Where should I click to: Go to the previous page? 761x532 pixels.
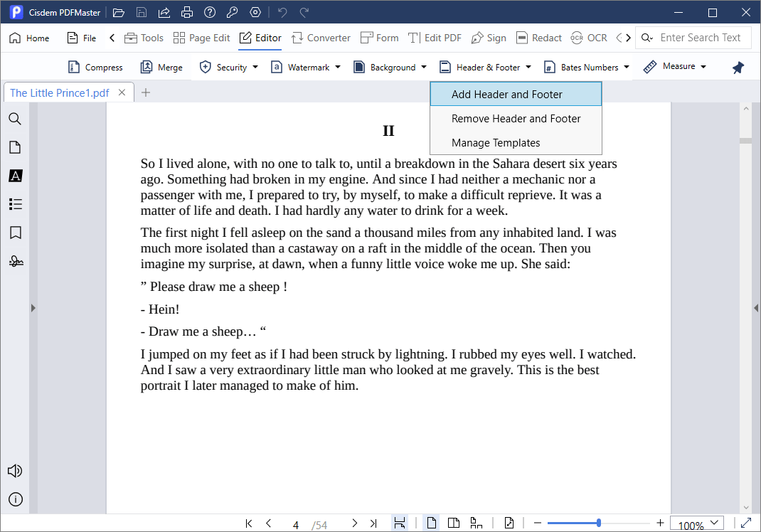point(268,523)
